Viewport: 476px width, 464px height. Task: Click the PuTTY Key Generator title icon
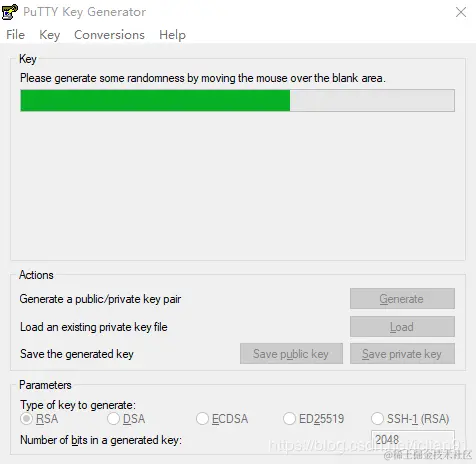point(10,12)
